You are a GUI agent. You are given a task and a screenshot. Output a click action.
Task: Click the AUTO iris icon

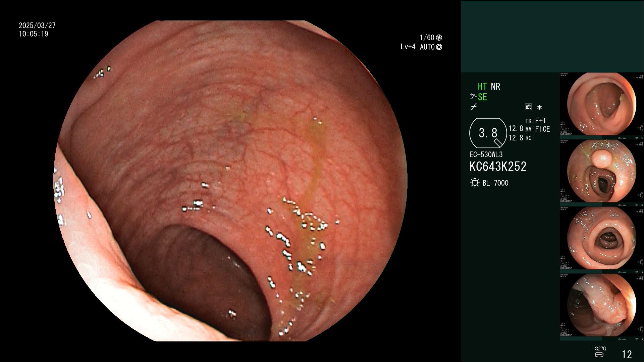pos(439,47)
